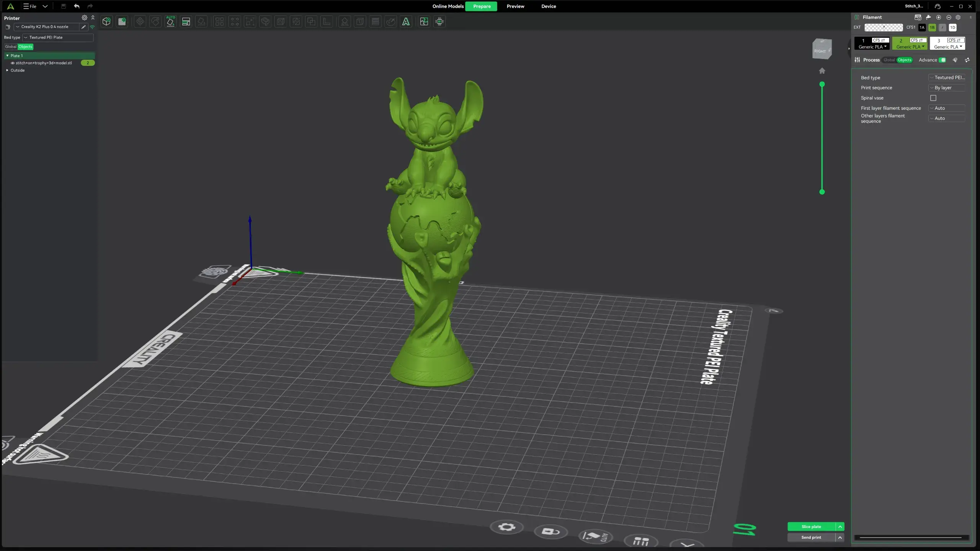Select the Mesh boolean tool
Viewport: 980px width, 551px height.
[311, 22]
